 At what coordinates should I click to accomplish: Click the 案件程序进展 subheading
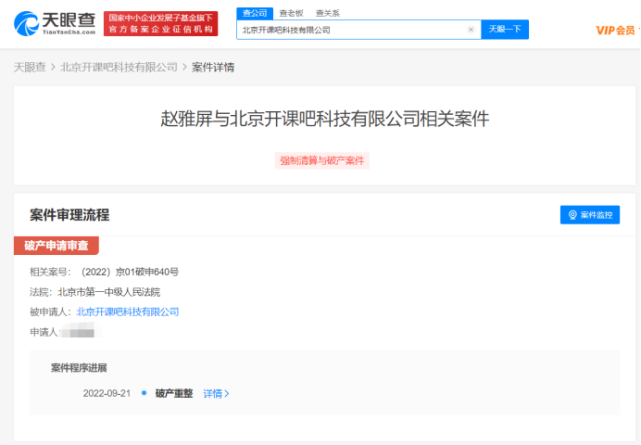(x=79, y=368)
